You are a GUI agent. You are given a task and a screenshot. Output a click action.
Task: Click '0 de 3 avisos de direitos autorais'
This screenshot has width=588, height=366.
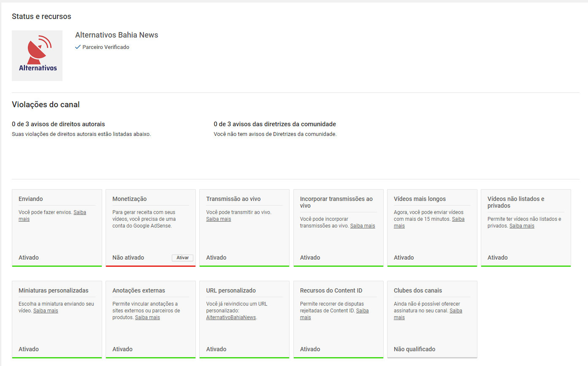pos(58,124)
